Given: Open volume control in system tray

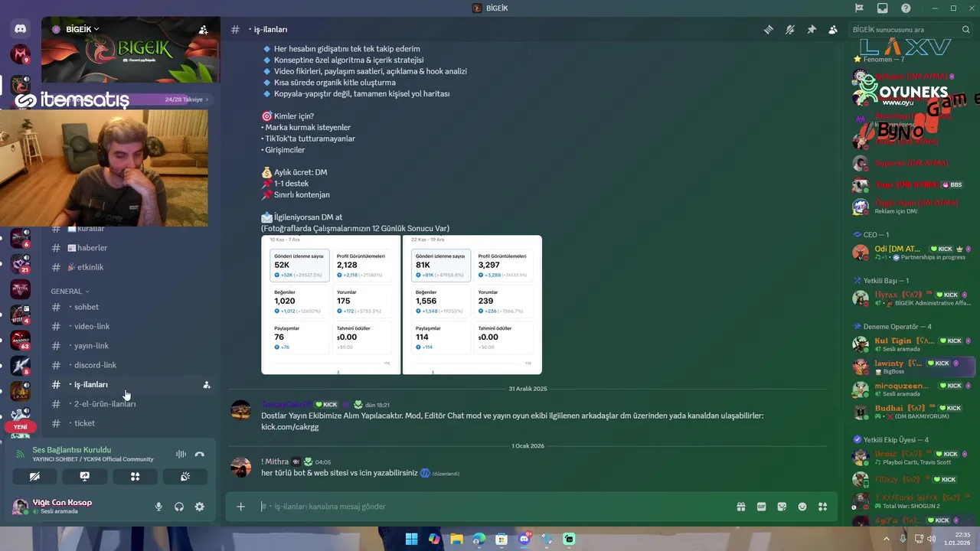Looking at the screenshot, I should 932,539.
